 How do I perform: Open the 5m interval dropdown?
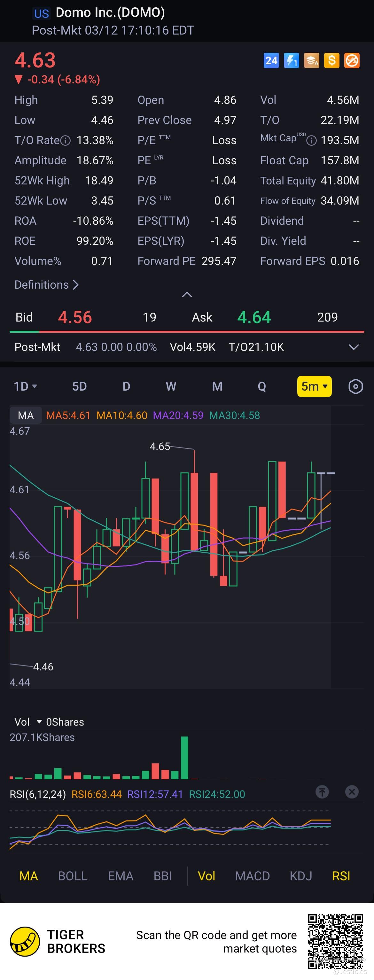[x=314, y=386]
